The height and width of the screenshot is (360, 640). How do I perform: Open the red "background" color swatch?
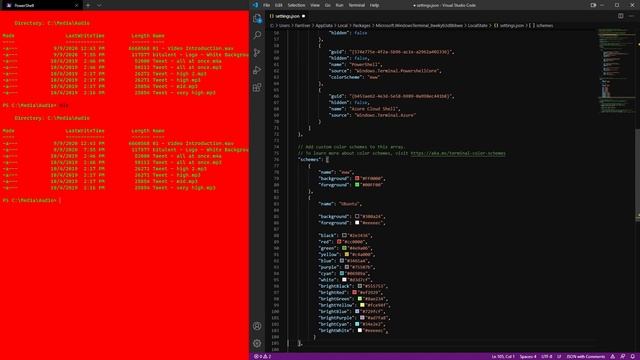point(357,178)
